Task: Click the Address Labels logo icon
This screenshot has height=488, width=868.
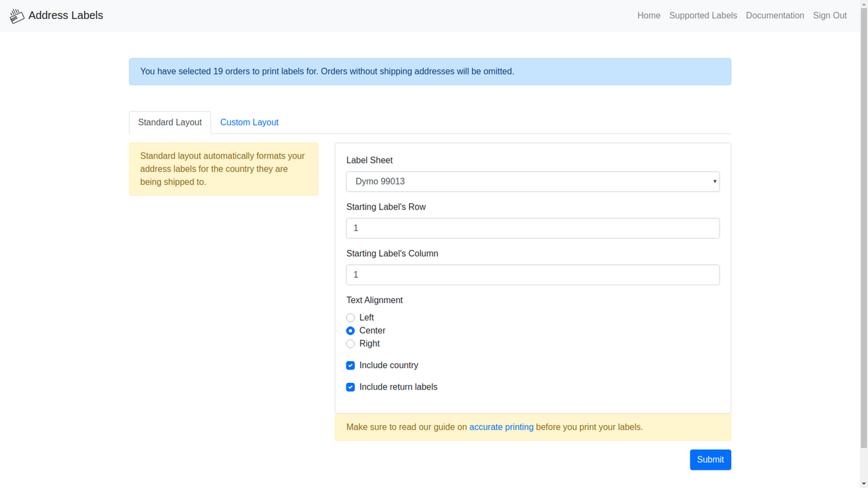Action: click(17, 16)
